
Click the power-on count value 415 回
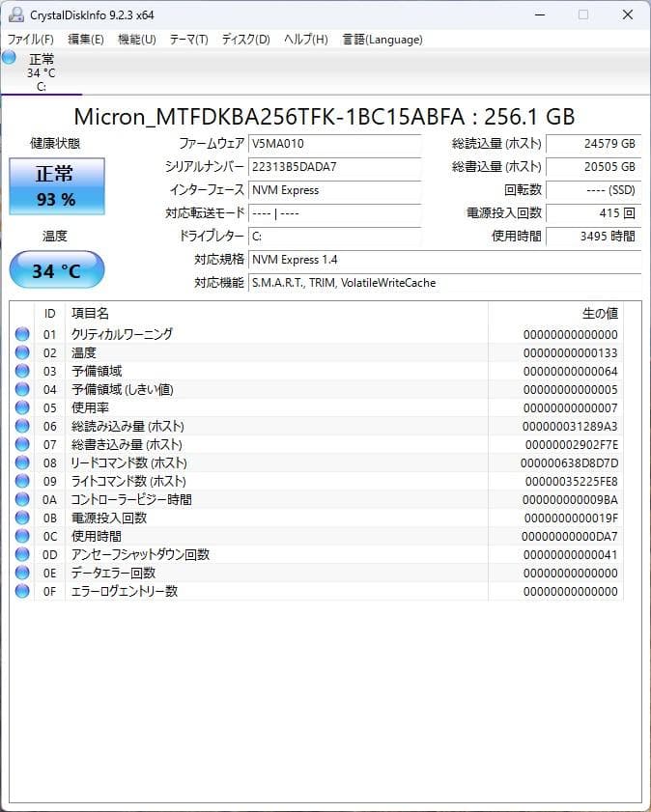pyautogui.click(x=593, y=212)
